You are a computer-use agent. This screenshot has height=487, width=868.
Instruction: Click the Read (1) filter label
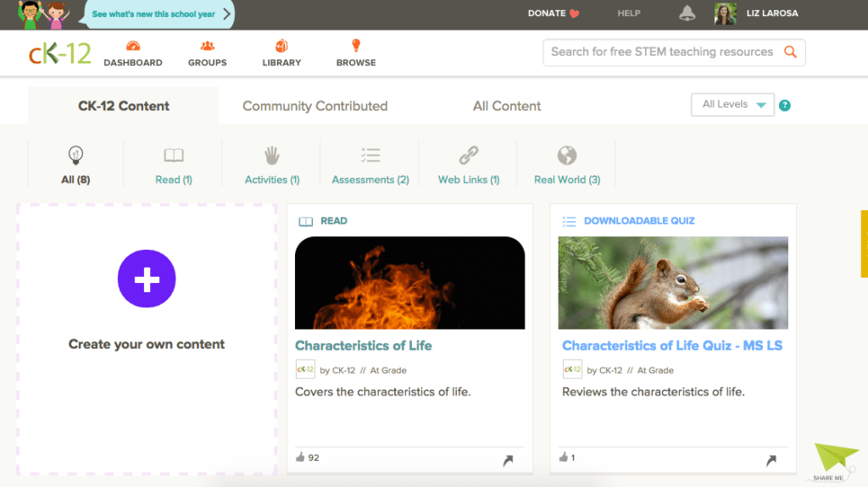(174, 180)
